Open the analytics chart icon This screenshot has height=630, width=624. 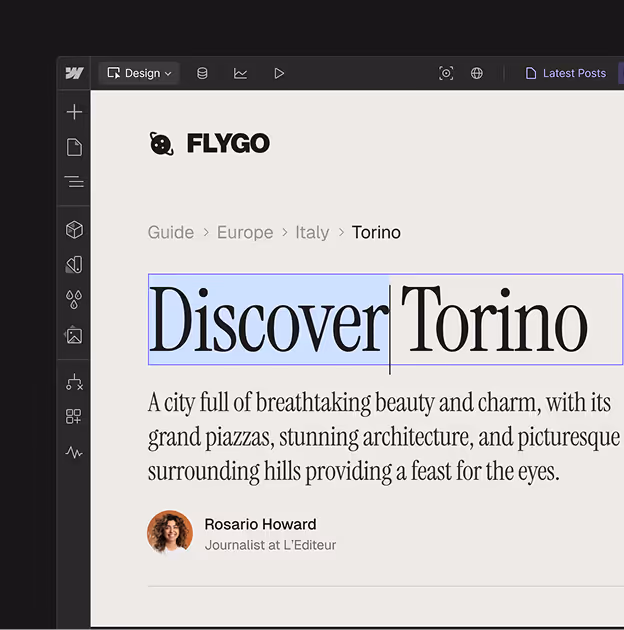point(240,73)
